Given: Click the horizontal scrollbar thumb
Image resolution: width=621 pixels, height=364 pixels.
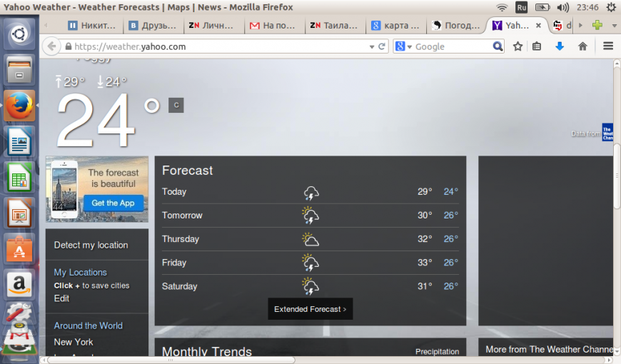Looking at the screenshot, I should click(x=171, y=360).
